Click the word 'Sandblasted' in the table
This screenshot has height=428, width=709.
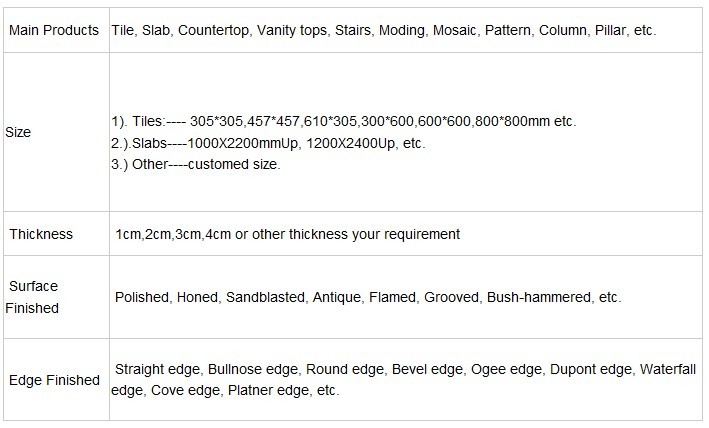click(265, 297)
